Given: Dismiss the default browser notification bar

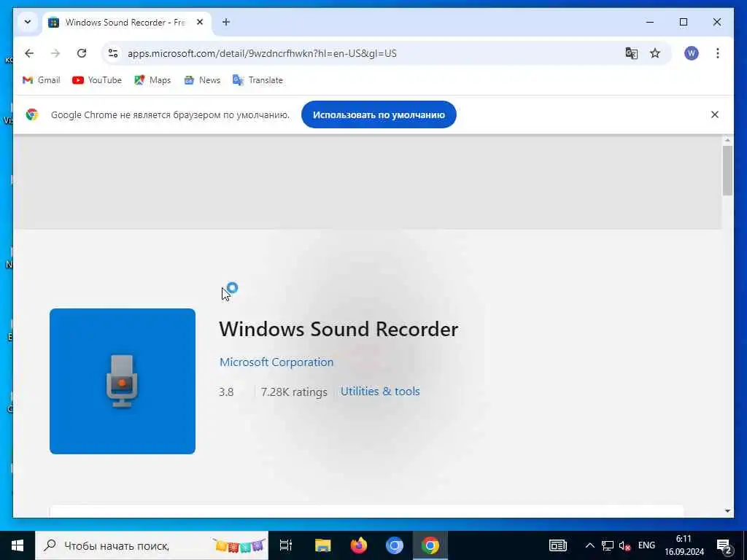Looking at the screenshot, I should (715, 114).
